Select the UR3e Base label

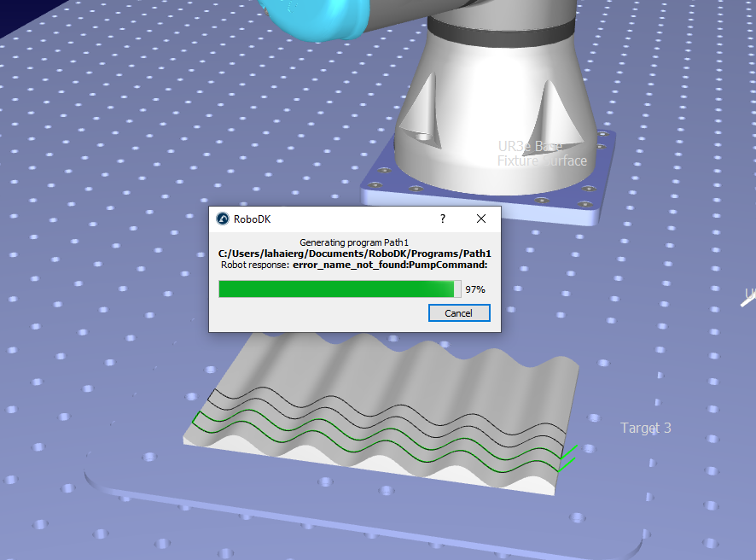[530, 146]
